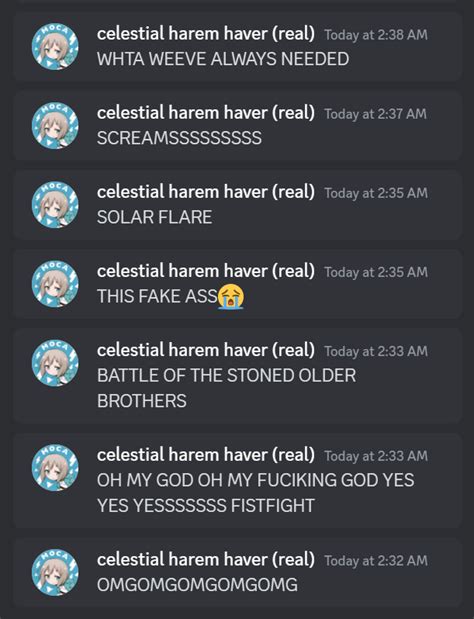Click the avatar beside OMGOMGOMGOMGOMG message

click(55, 572)
